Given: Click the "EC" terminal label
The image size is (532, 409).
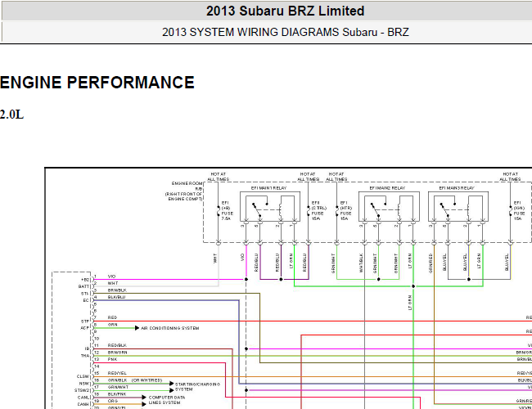Looking at the screenshot, I should pos(86,300).
